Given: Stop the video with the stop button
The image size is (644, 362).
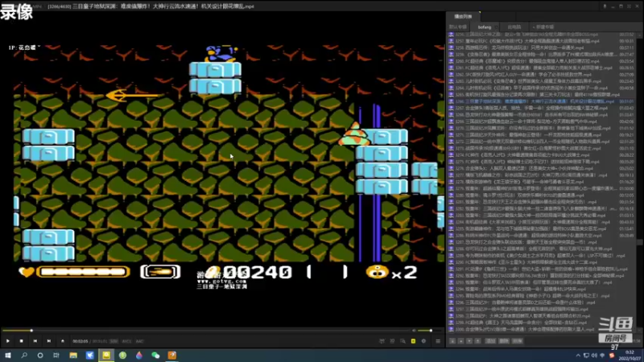Looking at the screenshot, I should [x=22, y=341].
